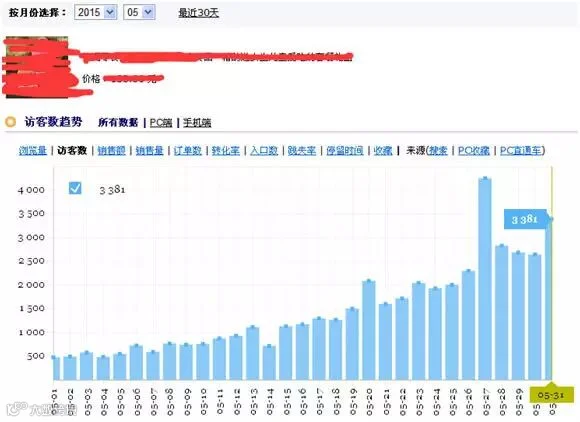The height and width of the screenshot is (422, 580).
Task: Select the 05-31 date marker
Action: point(552,395)
